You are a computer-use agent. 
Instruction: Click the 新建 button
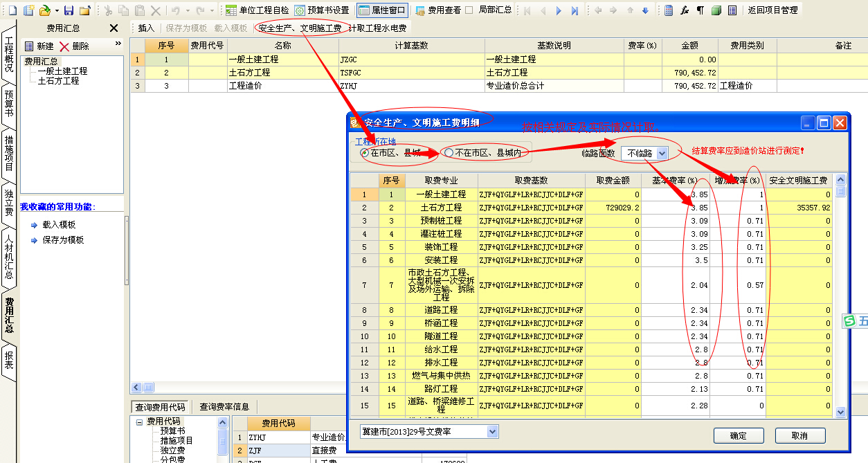39,46
